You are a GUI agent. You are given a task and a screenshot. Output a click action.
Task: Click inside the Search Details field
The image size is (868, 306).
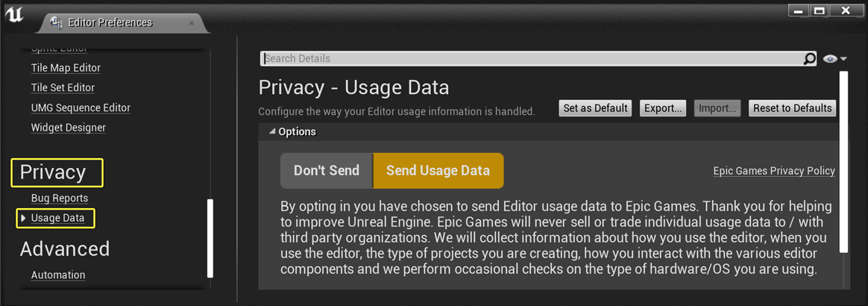[532, 58]
